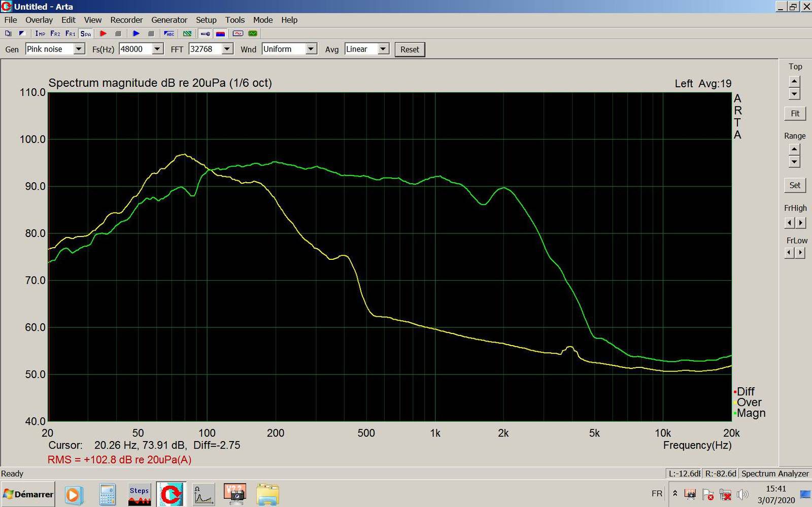Select the FR2 dual-channel frequency response mode
Viewport: 812px width, 507px height.
tap(55, 33)
